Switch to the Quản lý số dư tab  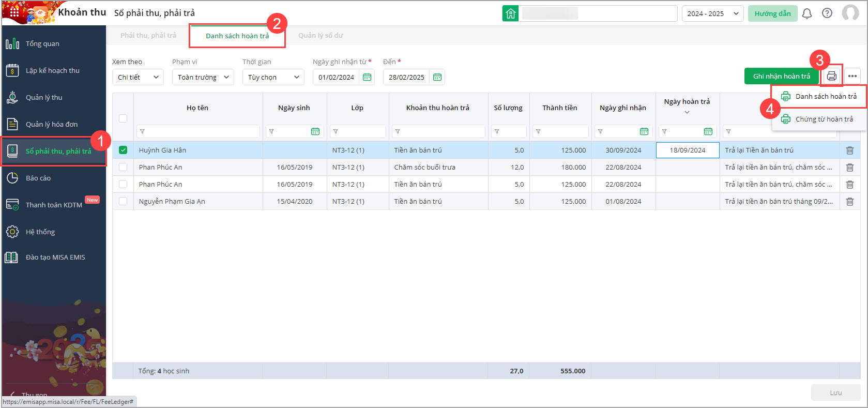coord(321,36)
